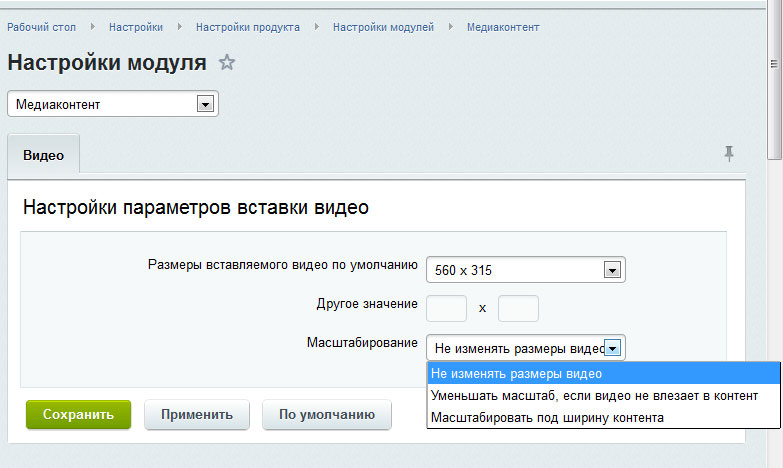This screenshot has height=468, width=783.
Task: Select option 'Не изменять размеры видео'
Action: click(x=603, y=374)
